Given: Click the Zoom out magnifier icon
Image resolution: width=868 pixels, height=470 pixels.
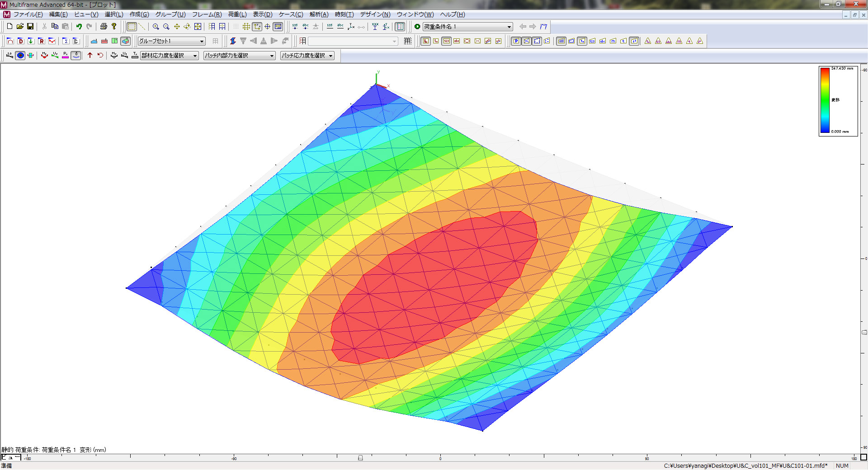Looking at the screenshot, I should point(166,27).
